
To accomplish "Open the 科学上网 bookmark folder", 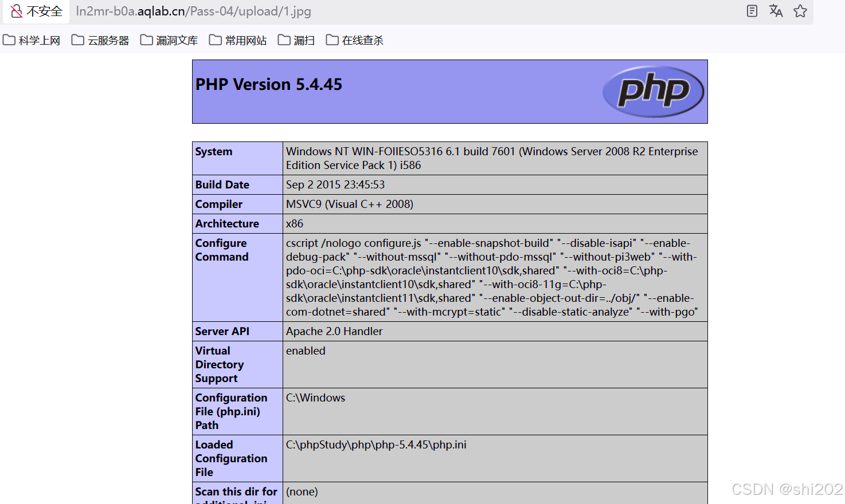I will pyautogui.click(x=32, y=40).
